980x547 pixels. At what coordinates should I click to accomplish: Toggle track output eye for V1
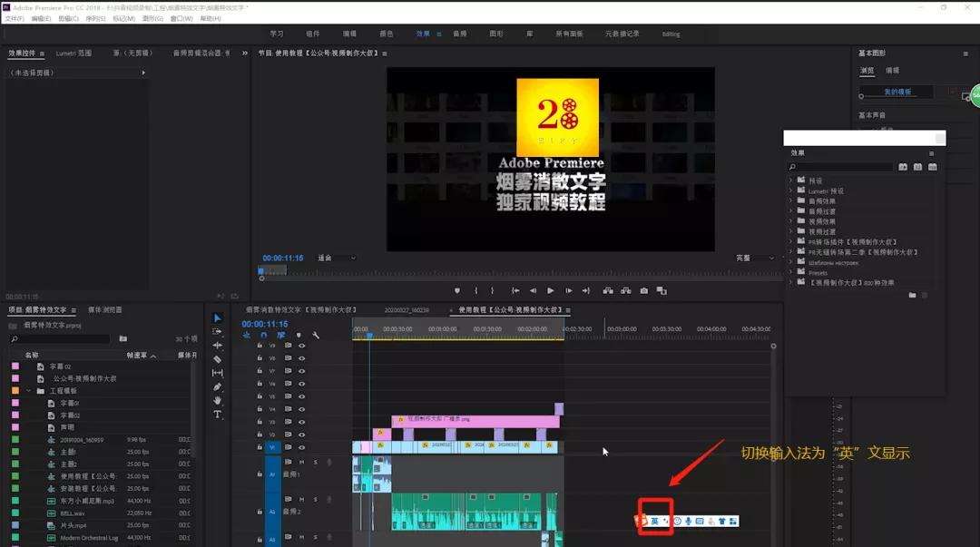point(302,447)
